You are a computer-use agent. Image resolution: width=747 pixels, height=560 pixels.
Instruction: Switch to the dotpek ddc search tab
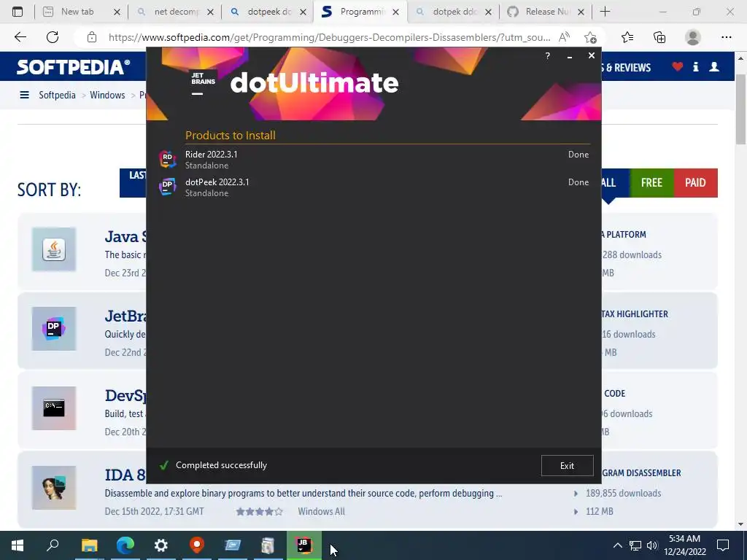tap(454, 12)
